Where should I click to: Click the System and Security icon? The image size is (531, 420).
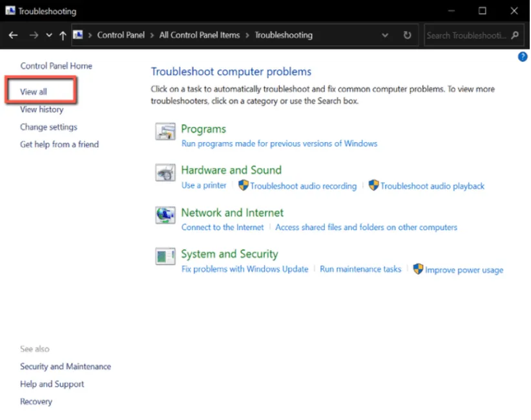(165, 257)
